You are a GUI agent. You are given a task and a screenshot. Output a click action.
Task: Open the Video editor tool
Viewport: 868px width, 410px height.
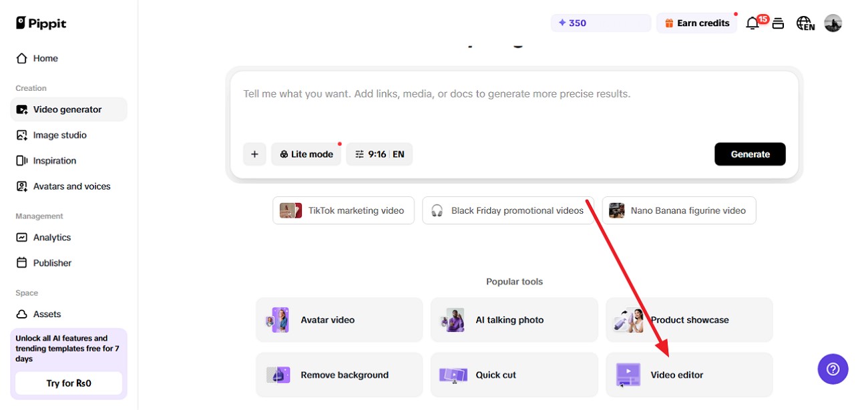tap(689, 375)
